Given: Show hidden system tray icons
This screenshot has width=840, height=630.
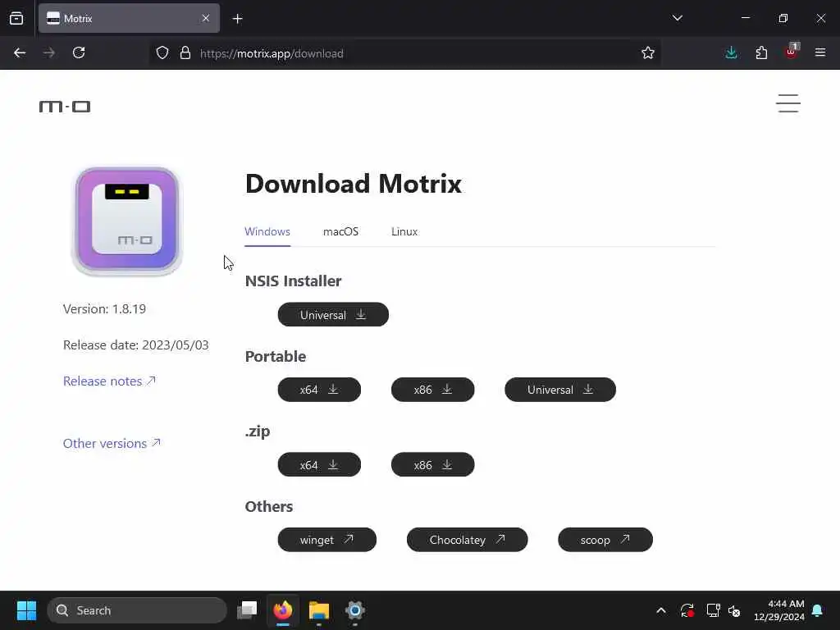Looking at the screenshot, I should coord(661,610).
